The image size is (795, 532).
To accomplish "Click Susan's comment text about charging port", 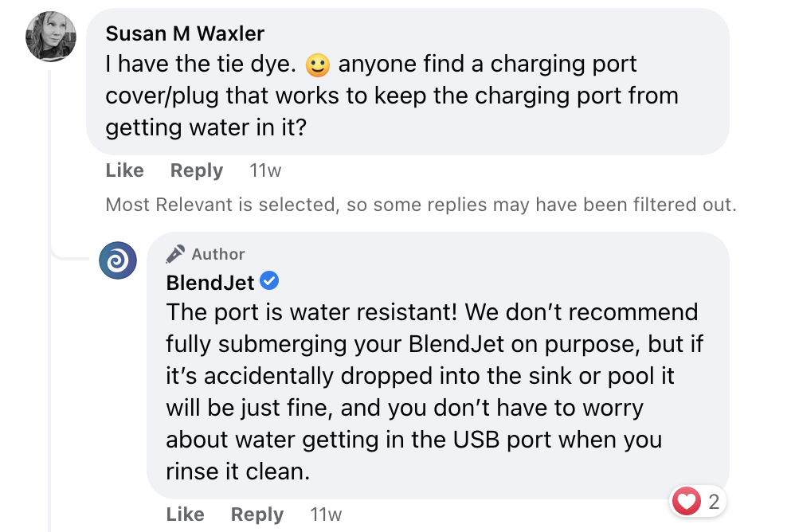I will 392,96.
